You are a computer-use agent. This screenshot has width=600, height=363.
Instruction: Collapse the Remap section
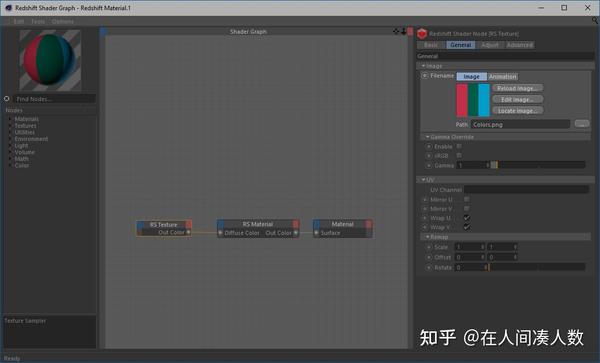[x=427, y=237]
